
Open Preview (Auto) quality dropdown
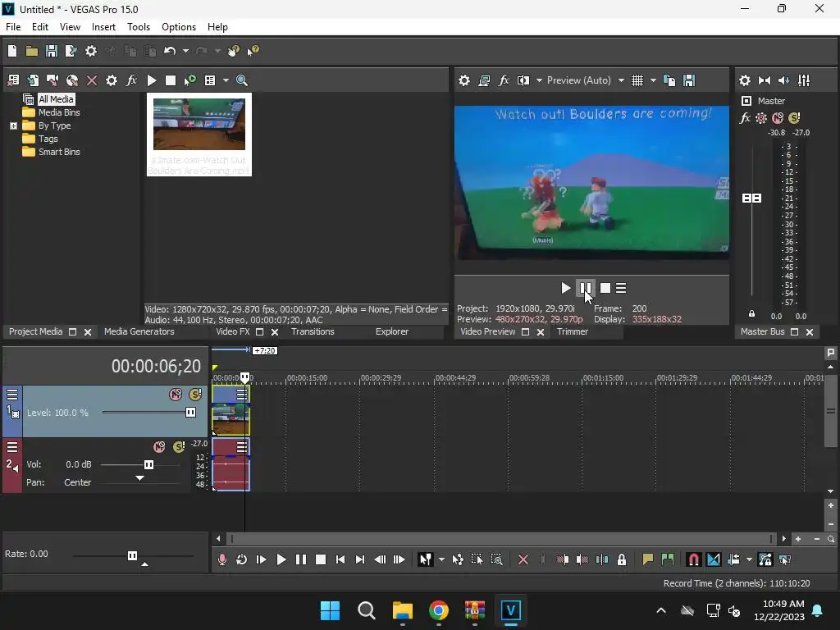[x=586, y=80]
